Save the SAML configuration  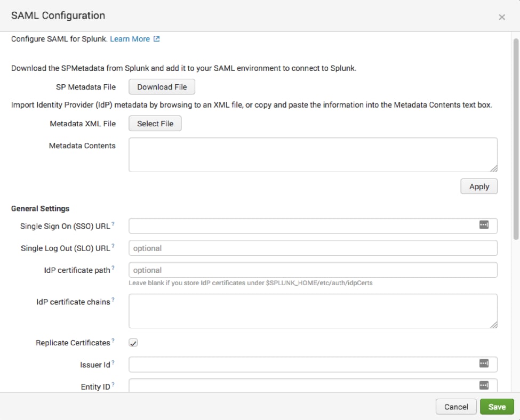[497, 407]
